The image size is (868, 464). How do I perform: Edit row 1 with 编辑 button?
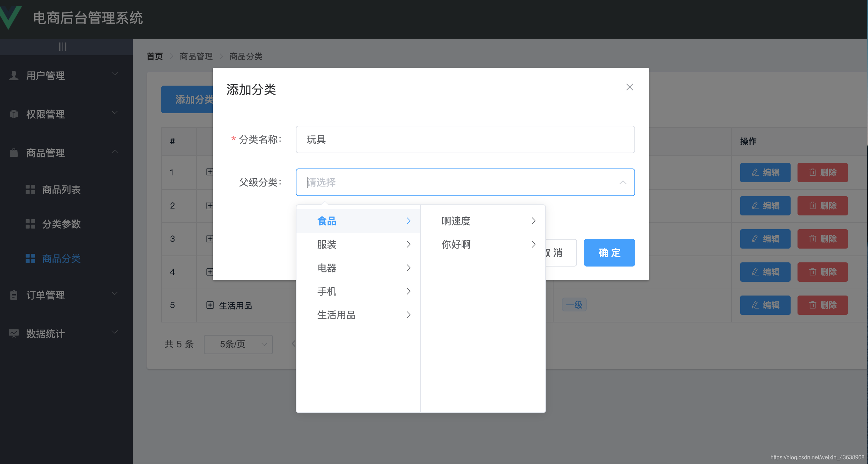pos(765,173)
